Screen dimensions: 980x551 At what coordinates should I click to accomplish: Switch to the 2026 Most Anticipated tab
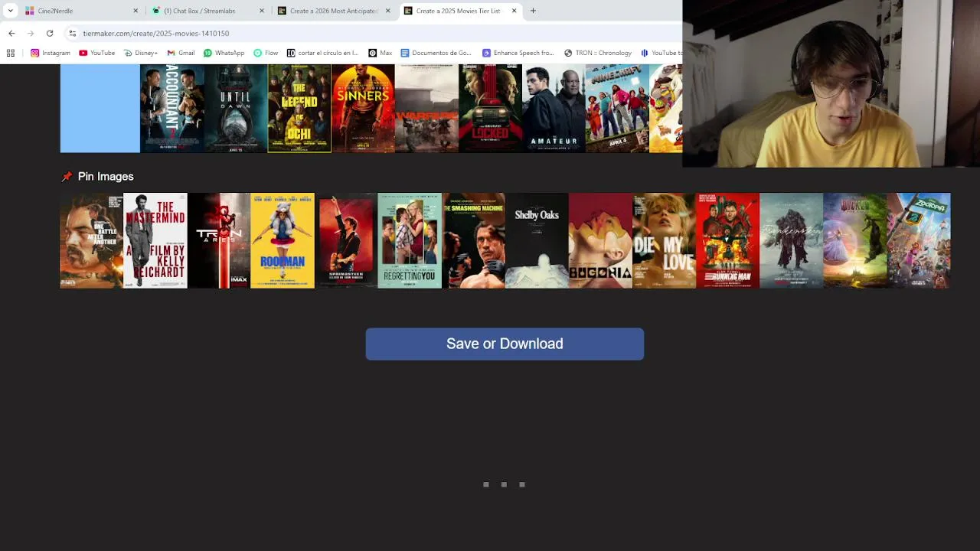click(x=335, y=11)
